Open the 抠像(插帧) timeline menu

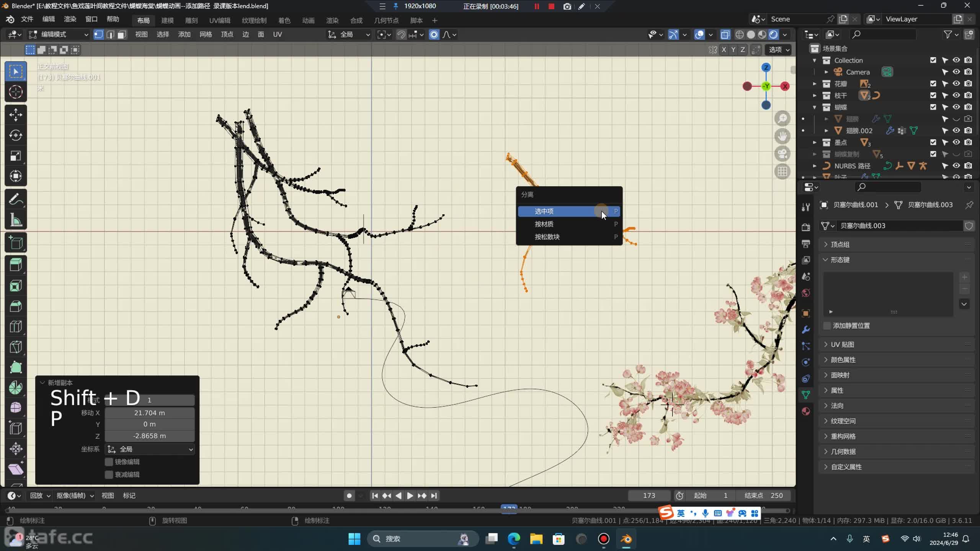pyautogui.click(x=75, y=496)
